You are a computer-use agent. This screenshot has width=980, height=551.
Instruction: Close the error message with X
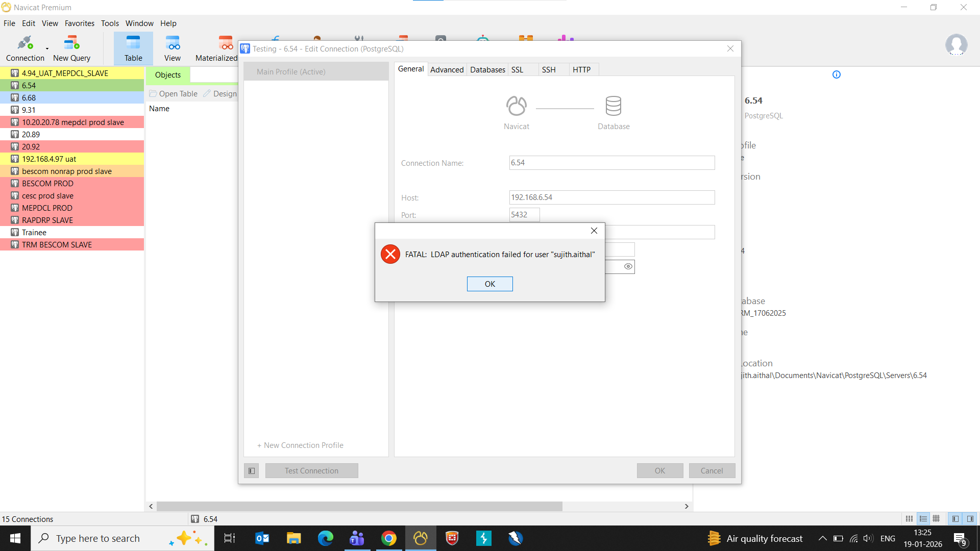click(594, 231)
